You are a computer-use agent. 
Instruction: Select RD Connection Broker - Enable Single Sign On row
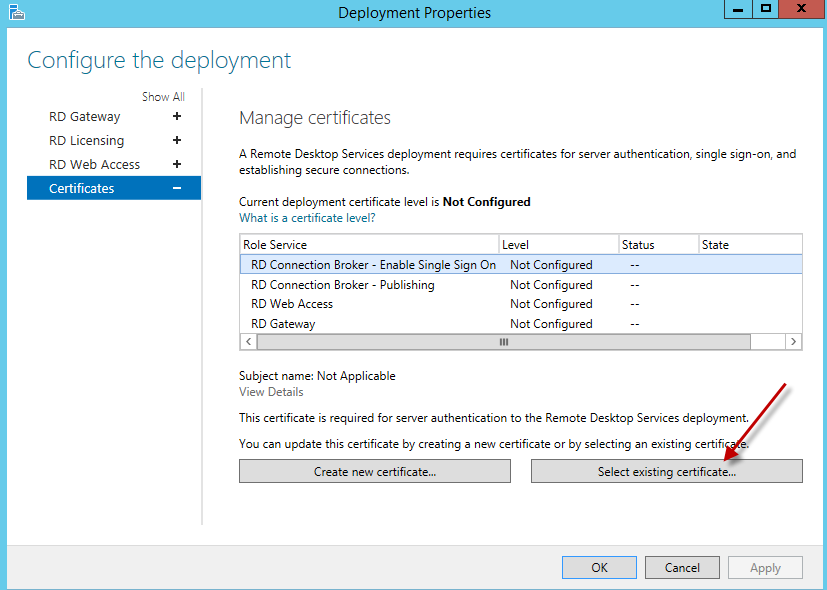[x=373, y=265]
